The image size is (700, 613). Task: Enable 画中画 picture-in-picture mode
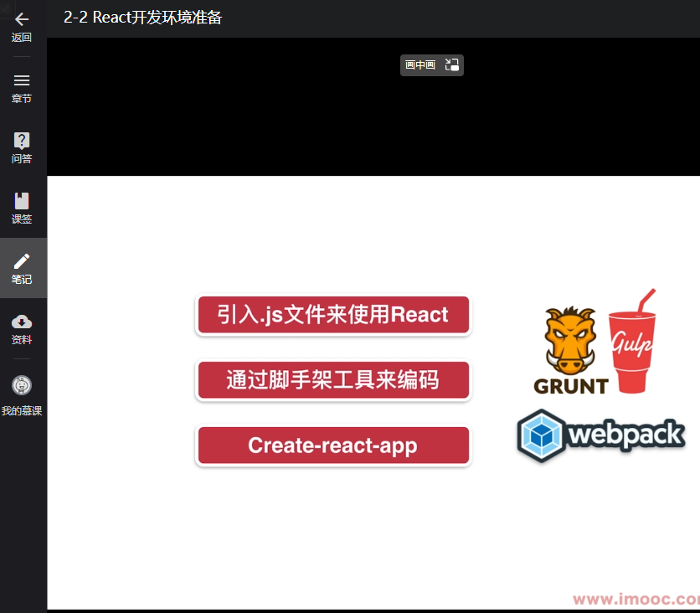[432, 65]
